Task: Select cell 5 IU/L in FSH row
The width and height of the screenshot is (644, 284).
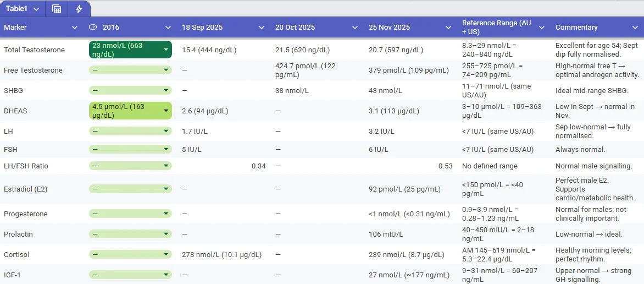Action: tap(192, 149)
